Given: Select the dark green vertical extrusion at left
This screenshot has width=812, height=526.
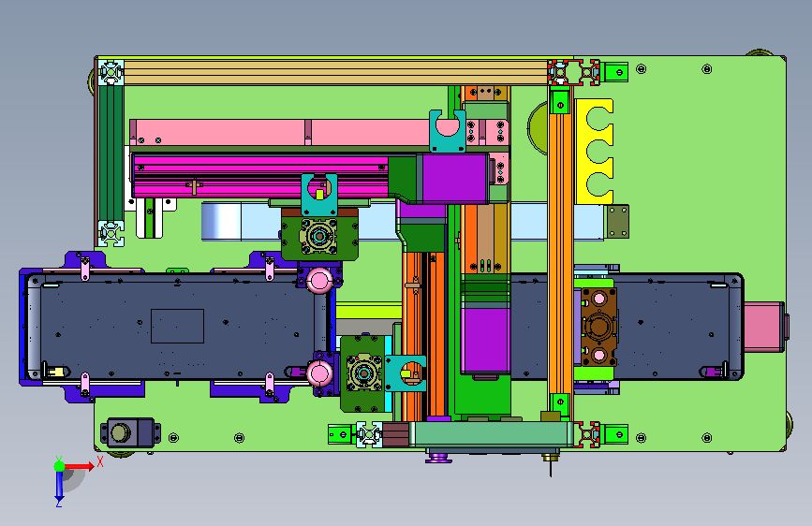Looking at the screenshot, I should click(x=111, y=153).
